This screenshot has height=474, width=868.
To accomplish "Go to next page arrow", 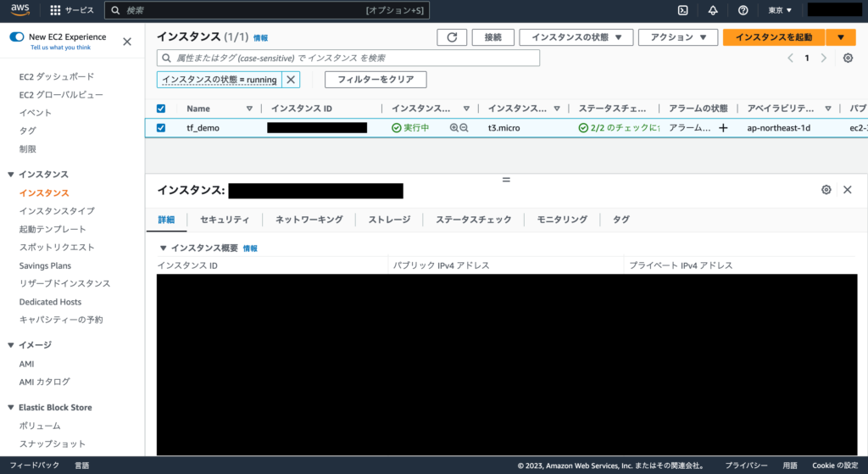I will [824, 58].
